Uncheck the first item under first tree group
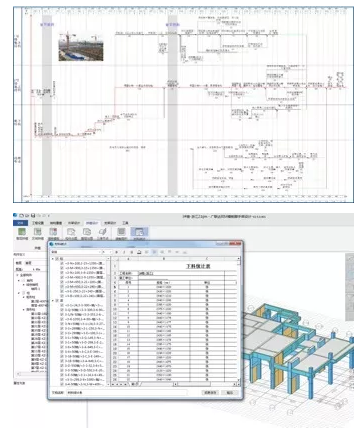This screenshot has height=444, width=363. 62,263
